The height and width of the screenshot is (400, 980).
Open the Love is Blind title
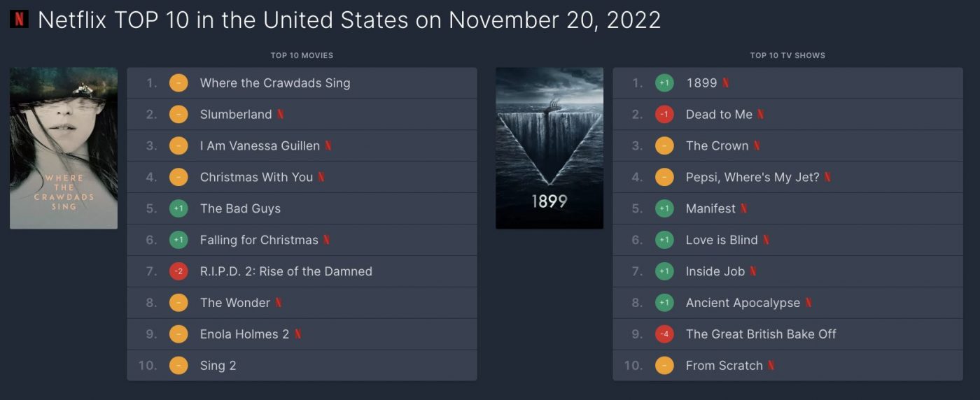722,240
